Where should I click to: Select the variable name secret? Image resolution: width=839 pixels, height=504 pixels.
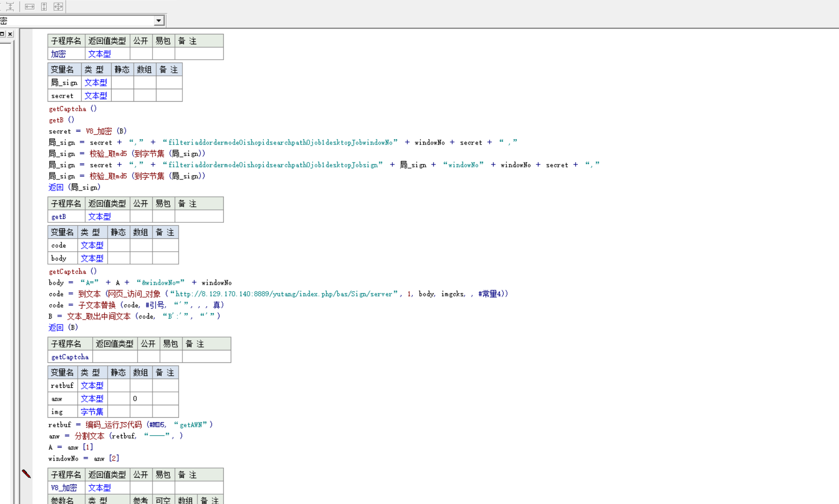(65, 96)
